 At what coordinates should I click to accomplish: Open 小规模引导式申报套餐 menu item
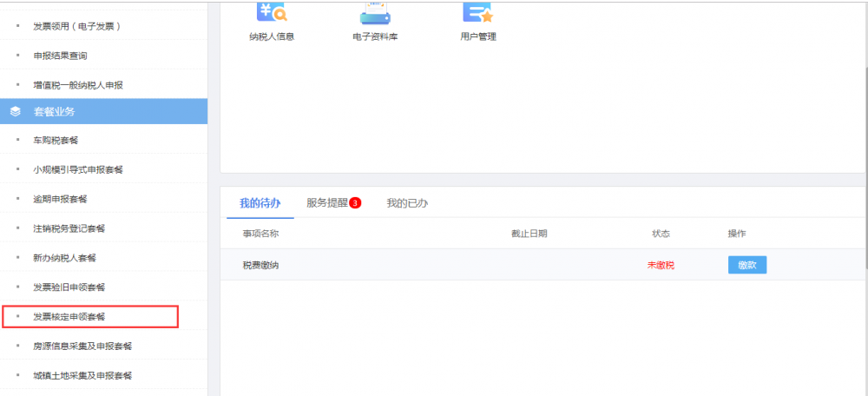pos(78,169)
